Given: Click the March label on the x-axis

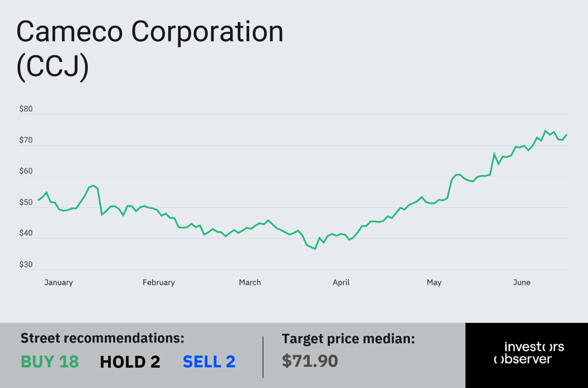Looking at the screenshot, I should point(250,282).
